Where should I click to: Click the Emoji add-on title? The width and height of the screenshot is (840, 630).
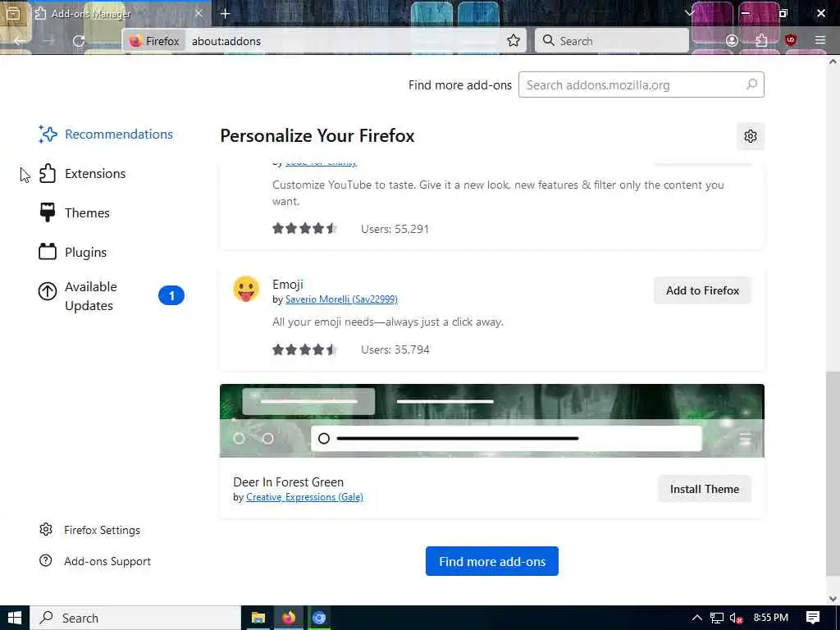click(288, 285)
